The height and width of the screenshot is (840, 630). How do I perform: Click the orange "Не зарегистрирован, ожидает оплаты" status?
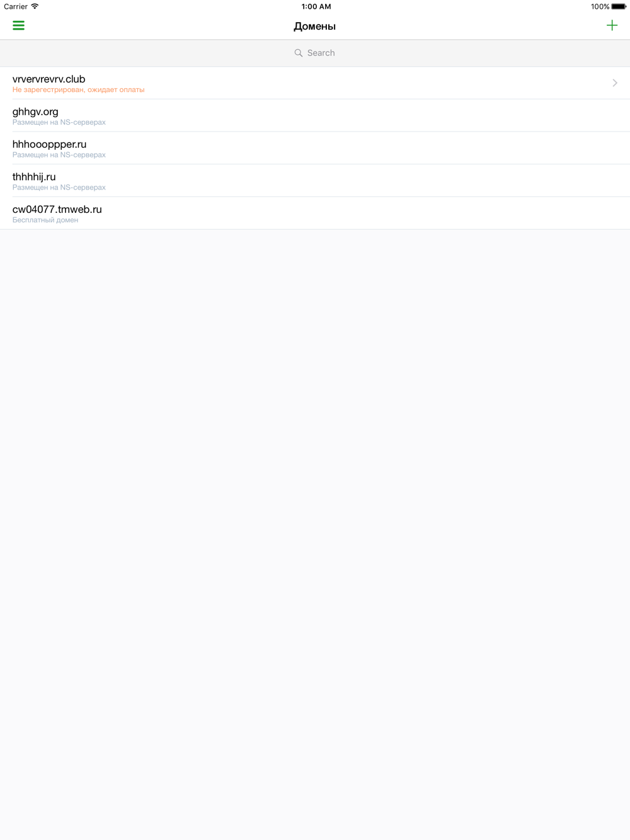coord(78,90)
